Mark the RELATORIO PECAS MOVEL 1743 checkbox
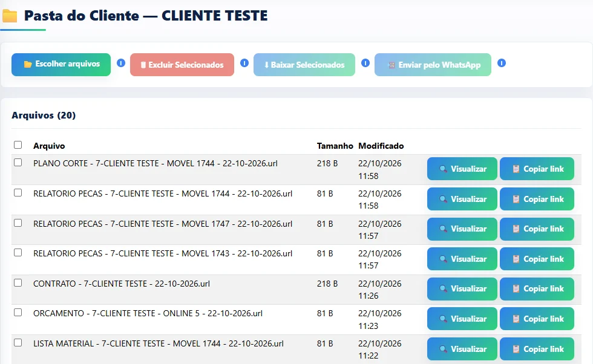Screen dimensions: 593x364 coord(18,253)
